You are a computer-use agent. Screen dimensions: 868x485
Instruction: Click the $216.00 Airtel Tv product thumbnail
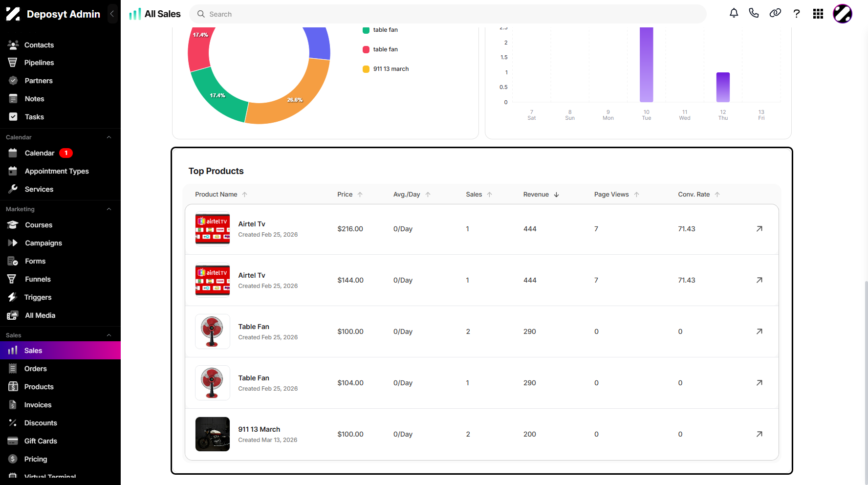tap(213, 229)
